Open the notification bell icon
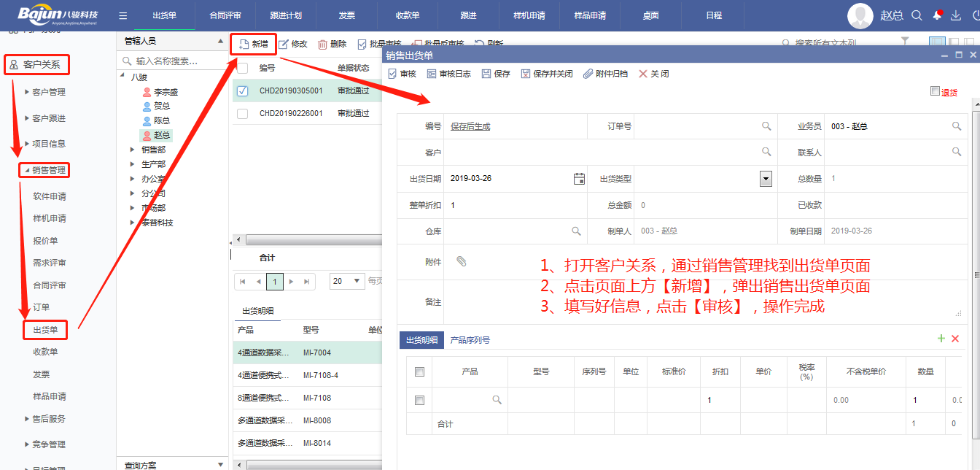 click(937, 15)
